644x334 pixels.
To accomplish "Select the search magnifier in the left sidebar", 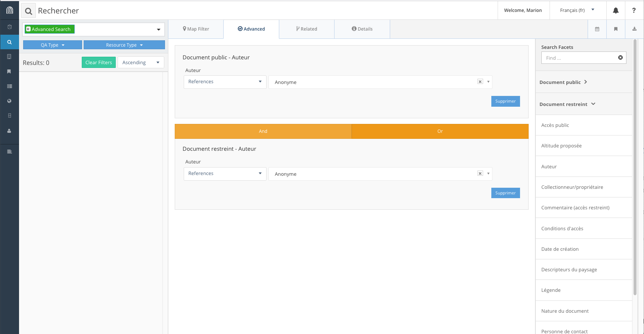I will pos(9,42).
